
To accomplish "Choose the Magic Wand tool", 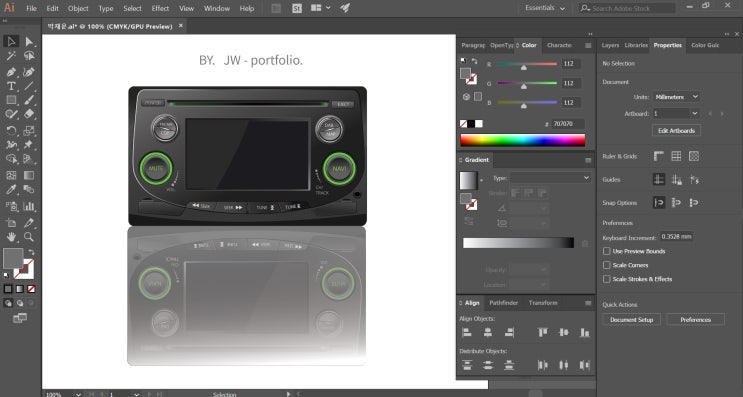I will [11, 56].
